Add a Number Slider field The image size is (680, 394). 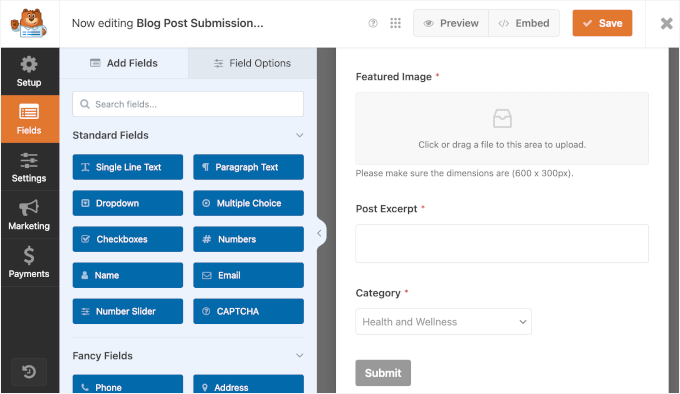point(128,311)
